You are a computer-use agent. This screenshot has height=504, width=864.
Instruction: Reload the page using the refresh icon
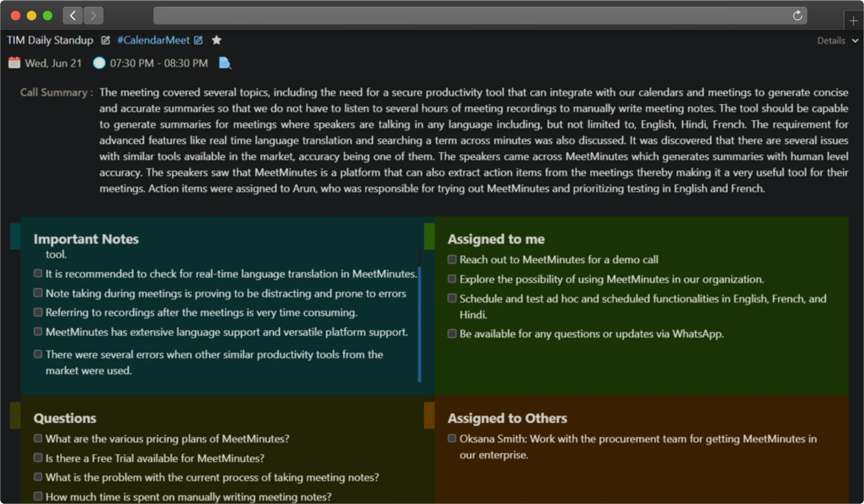click(x=797, y=15)
